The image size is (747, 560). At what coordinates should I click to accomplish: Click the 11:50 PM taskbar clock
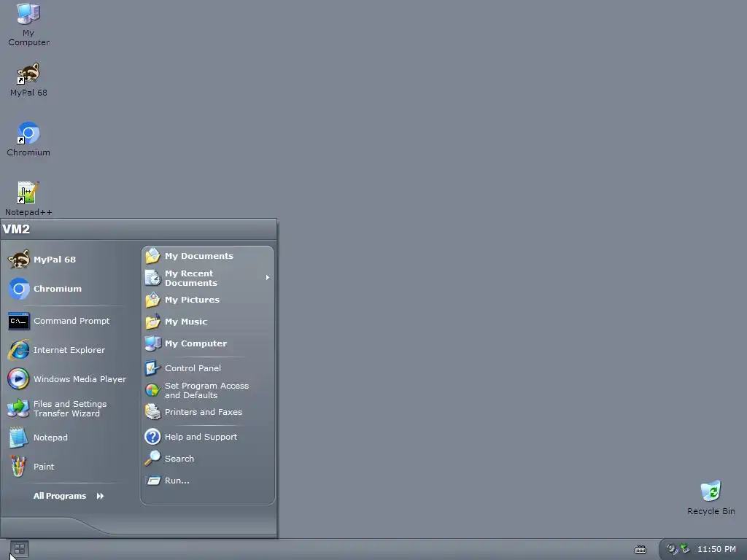coord(716,549)
